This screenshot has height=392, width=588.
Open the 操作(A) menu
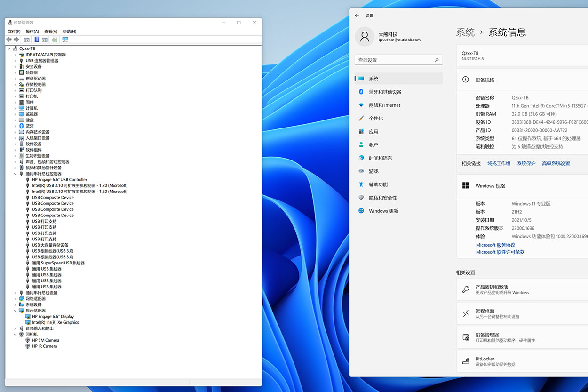coord(32,31)
